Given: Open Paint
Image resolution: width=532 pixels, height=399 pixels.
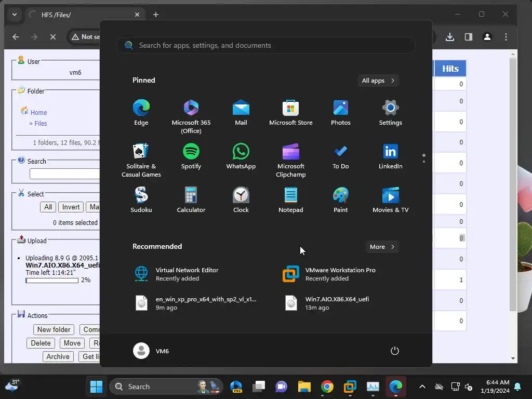Looking at the screenshot, I should click(x=341, y=200).
